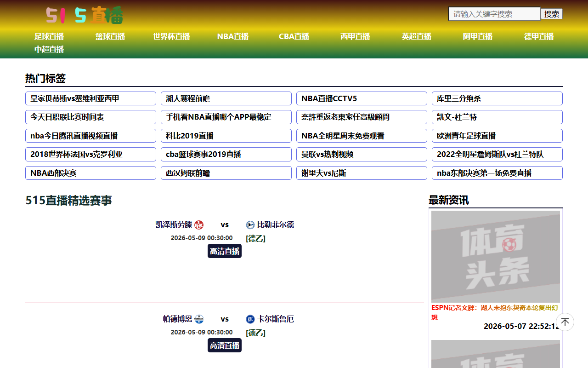Select tag 曼联vs热刺视频
Viewport: 588px width, 368px height.
[362, 154]
